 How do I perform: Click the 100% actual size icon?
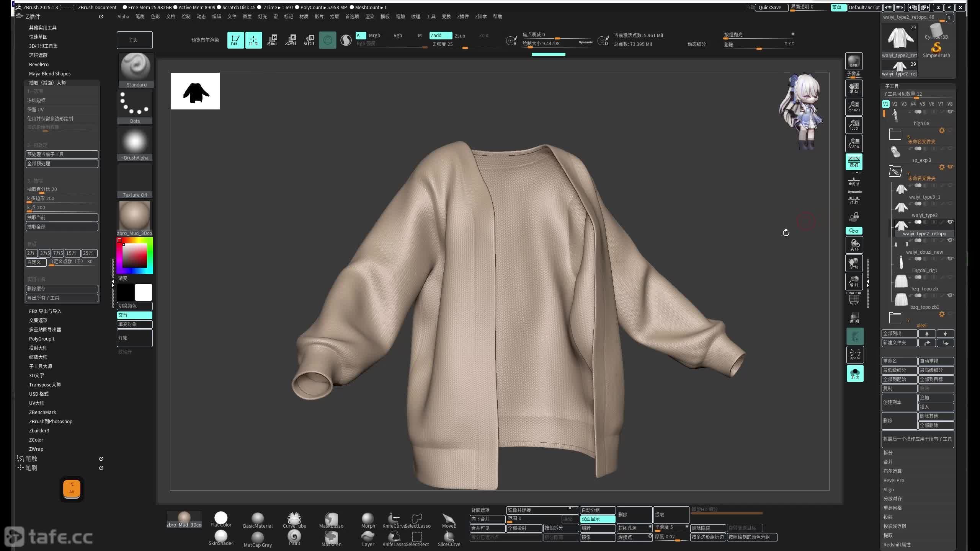(854, 125)
